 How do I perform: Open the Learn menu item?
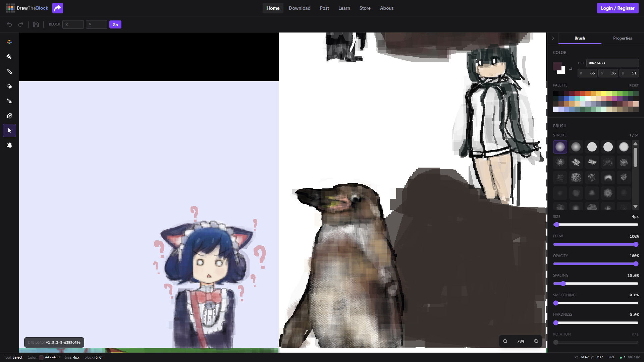344,8
